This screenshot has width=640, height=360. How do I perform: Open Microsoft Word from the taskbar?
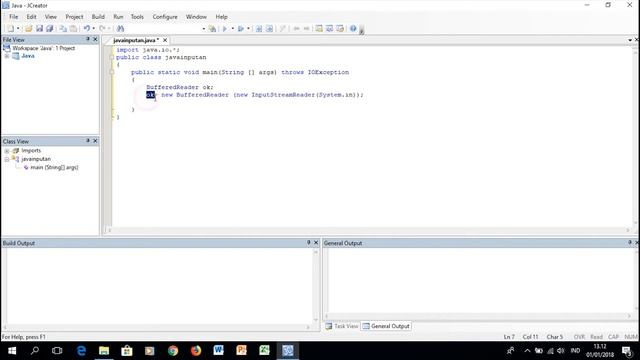point(218,351)
